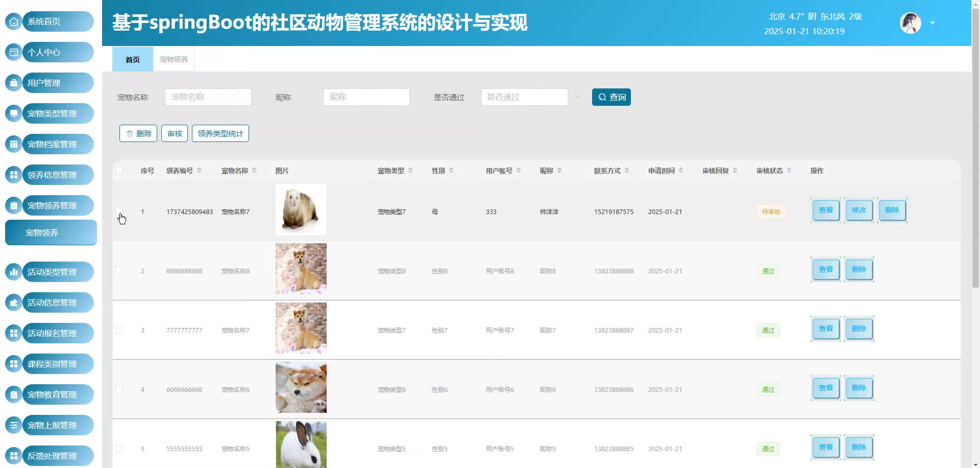Click the icon beside 活动信息管理

pyautogui.click(x=14, y=302)
